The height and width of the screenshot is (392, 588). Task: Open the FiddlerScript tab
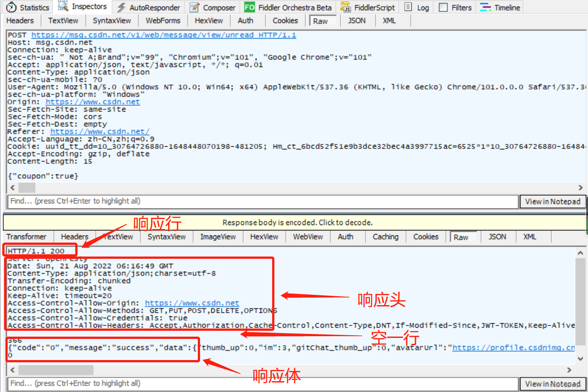[x=368, y=7]
